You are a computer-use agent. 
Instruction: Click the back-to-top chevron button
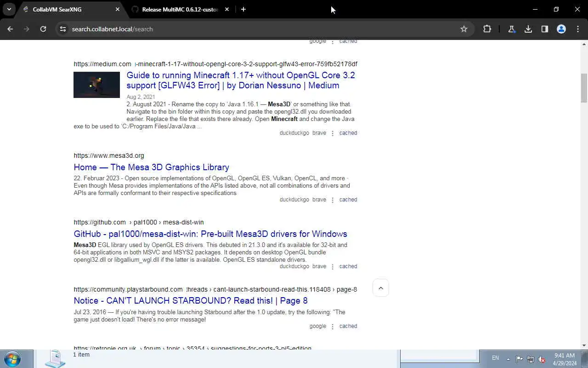(x=380, y=288)
